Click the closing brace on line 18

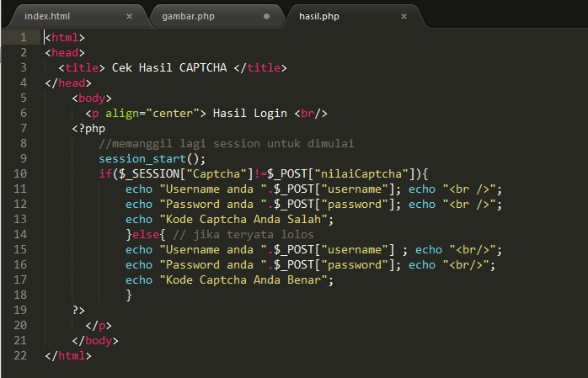(x=129, y=295)
